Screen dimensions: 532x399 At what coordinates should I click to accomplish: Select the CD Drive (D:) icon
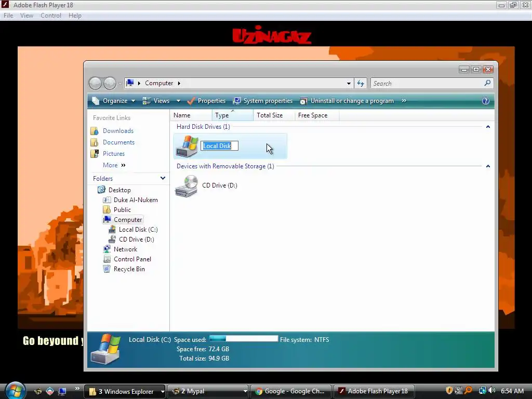point(187,186)
